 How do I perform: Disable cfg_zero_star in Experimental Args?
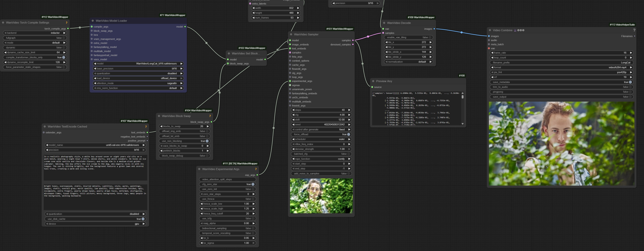click(x=253, y=184)
